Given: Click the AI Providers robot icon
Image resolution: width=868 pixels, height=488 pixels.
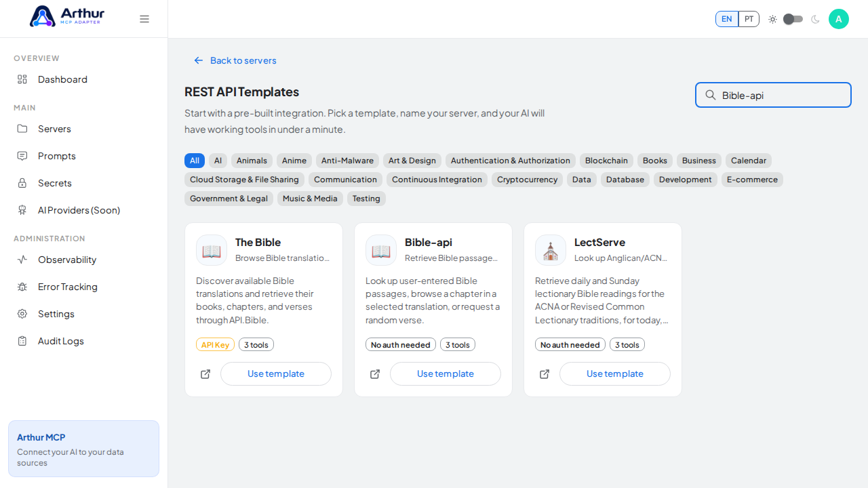Looking at the screenshot, I should [x=22, y=210].
